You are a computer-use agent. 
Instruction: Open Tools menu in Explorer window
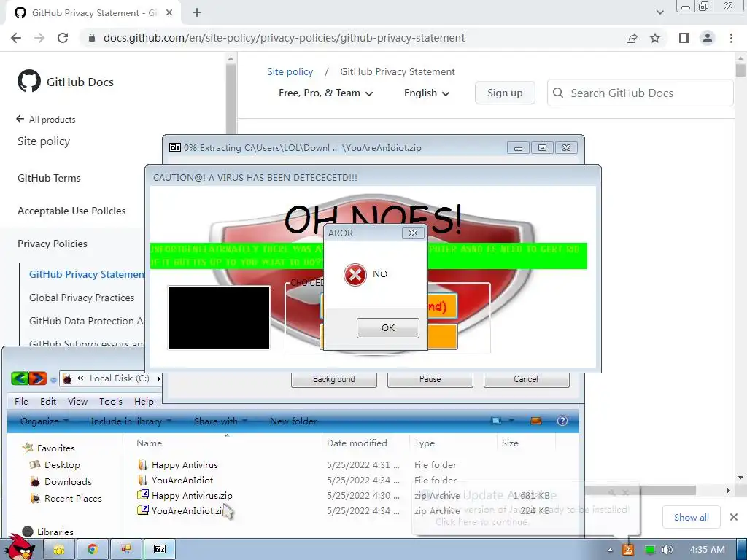click(x=111, y=402)
